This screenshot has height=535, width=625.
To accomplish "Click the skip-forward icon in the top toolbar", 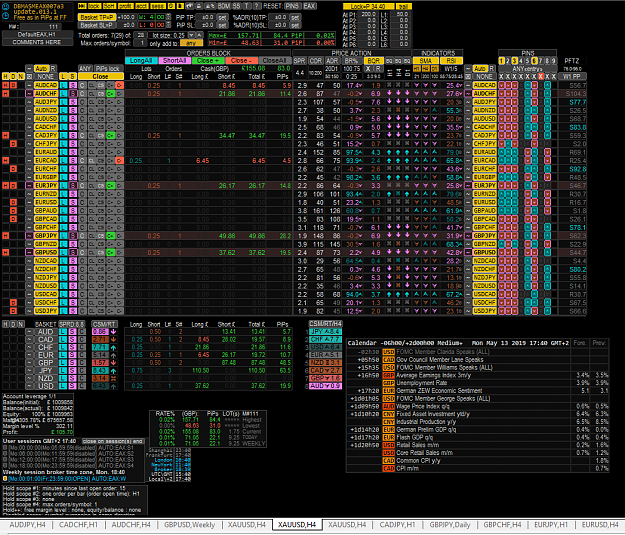I will 81,6.
